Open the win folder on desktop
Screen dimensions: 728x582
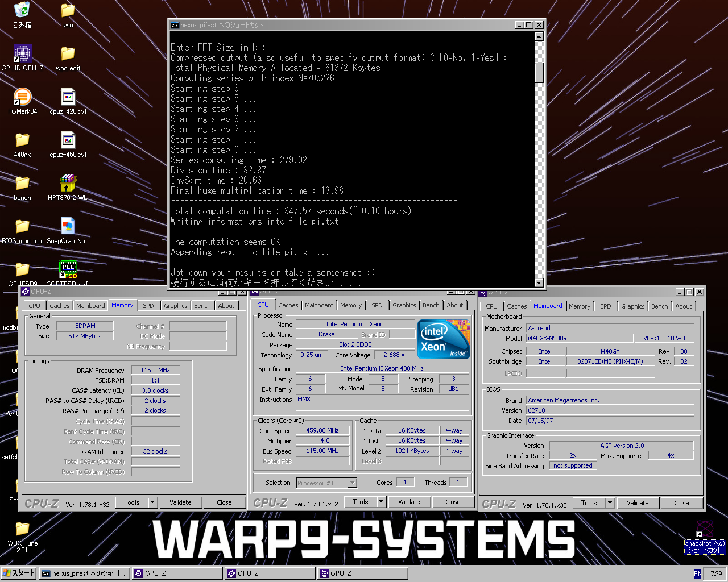tap(68, 10)
